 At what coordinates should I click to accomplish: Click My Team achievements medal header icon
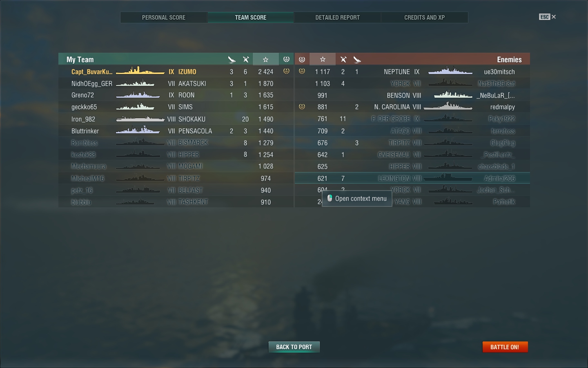(286, 59)
